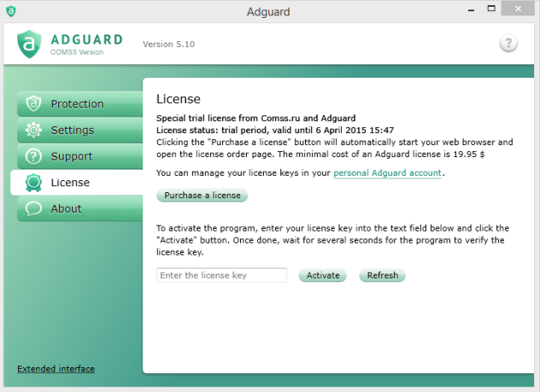Select the License tab

point(77,183)
